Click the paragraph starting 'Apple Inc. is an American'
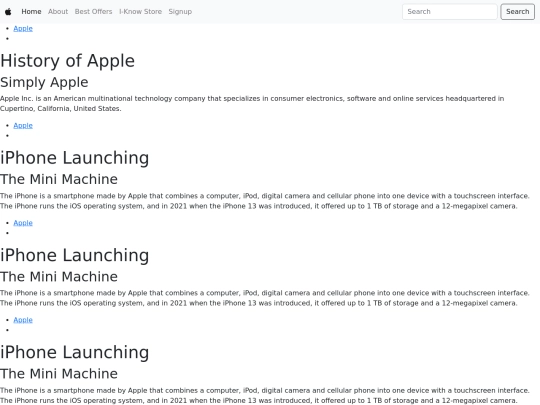The height and width of the screenshot is (405, 540). click(252, 103)
